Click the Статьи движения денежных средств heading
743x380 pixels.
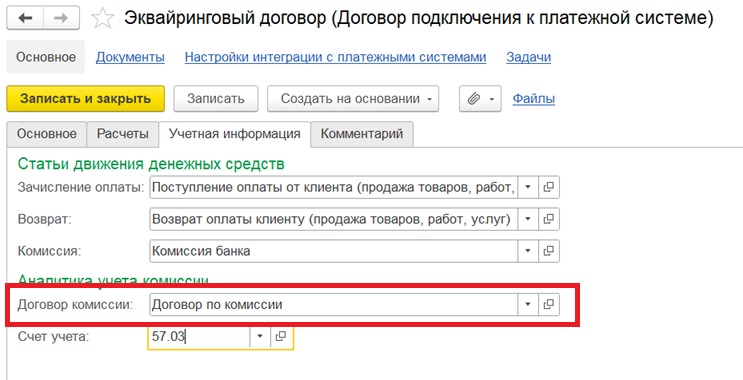151,164
